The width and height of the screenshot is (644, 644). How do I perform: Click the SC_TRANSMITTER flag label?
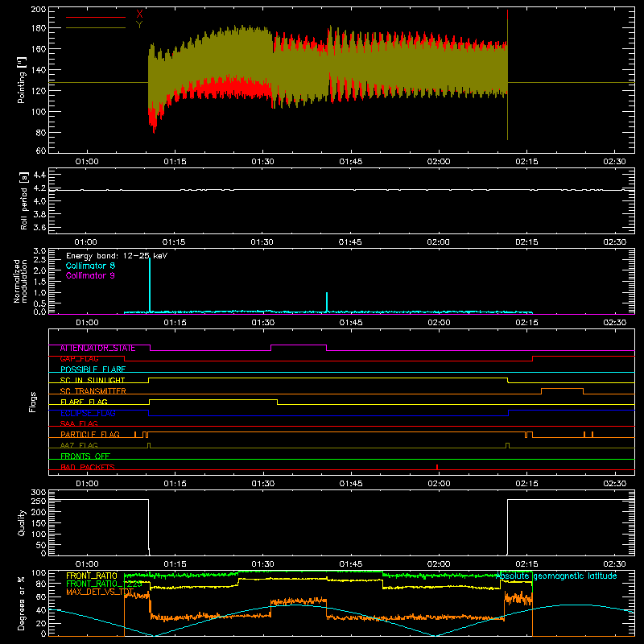coord(93,391)
